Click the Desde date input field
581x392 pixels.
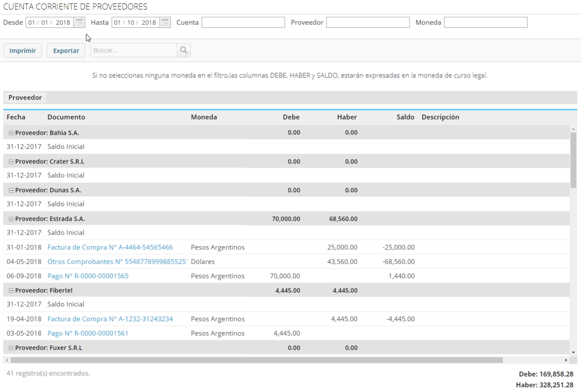(50, 23)
